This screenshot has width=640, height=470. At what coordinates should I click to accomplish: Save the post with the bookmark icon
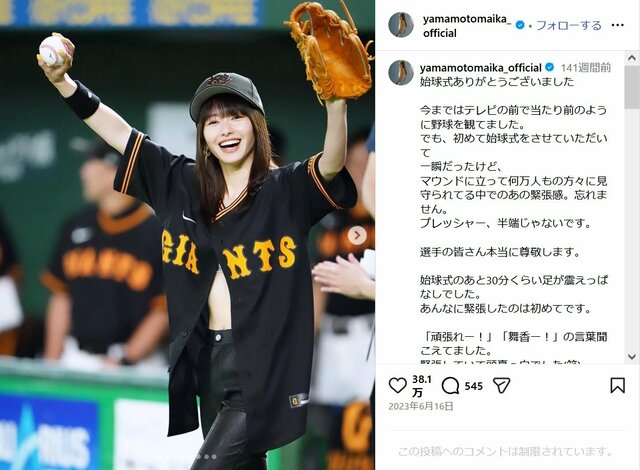pyautogui.click(x=618, y=386)
